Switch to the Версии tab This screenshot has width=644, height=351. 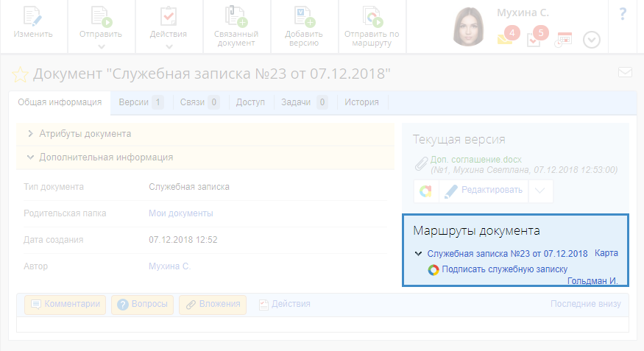pos(136,102)
